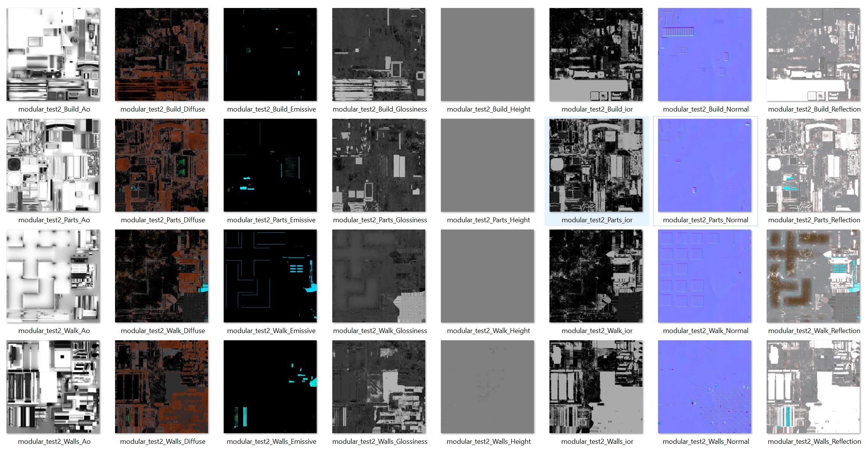Click the modular_test2_Parts_Normal map thumbnail
Viewport: 868px width, 456px height.
[705, 165]
